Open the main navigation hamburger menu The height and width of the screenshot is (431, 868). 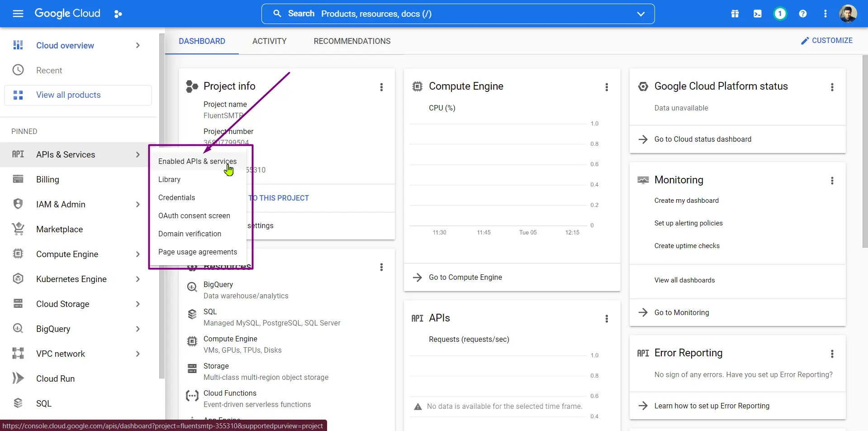click(18, 14)
